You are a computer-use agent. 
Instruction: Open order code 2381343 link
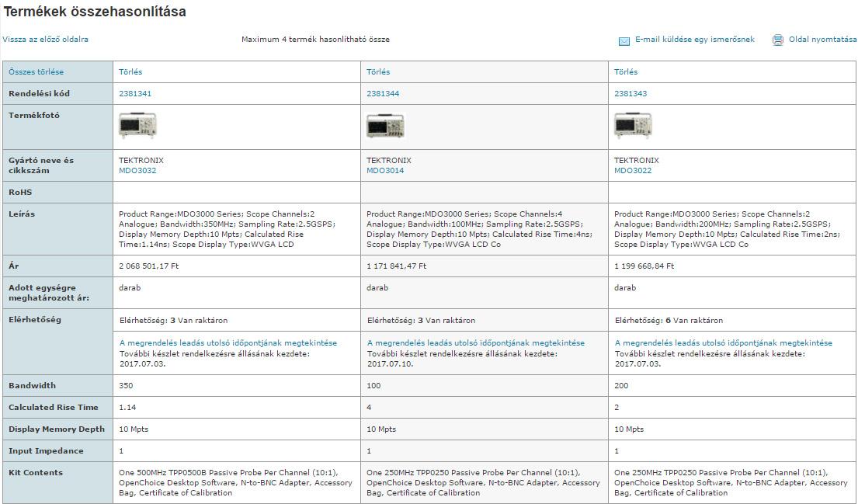(630, 93)
